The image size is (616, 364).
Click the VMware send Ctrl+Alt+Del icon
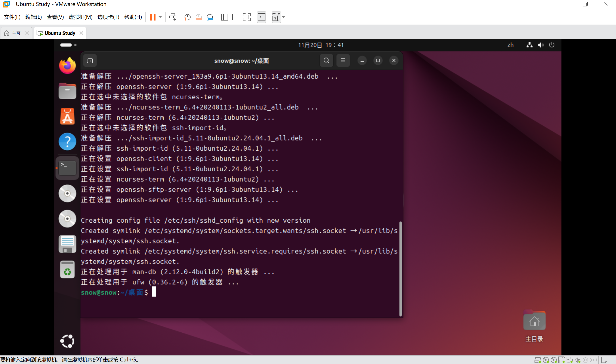(173, 17)
